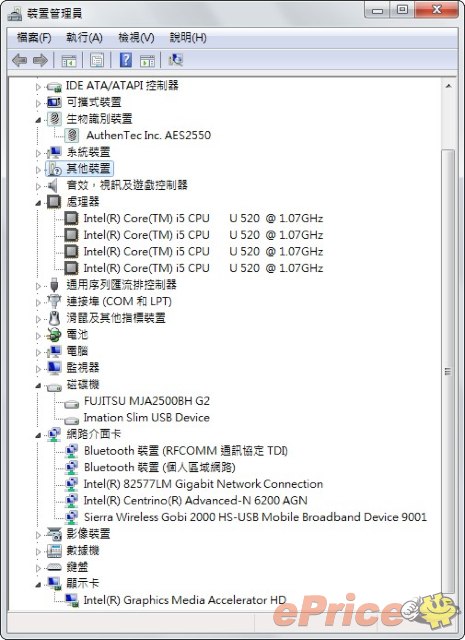Click the Back arrow toolbar icon
Image resolution: width=465 pixels, height=640 pixels.
(19, 60)
